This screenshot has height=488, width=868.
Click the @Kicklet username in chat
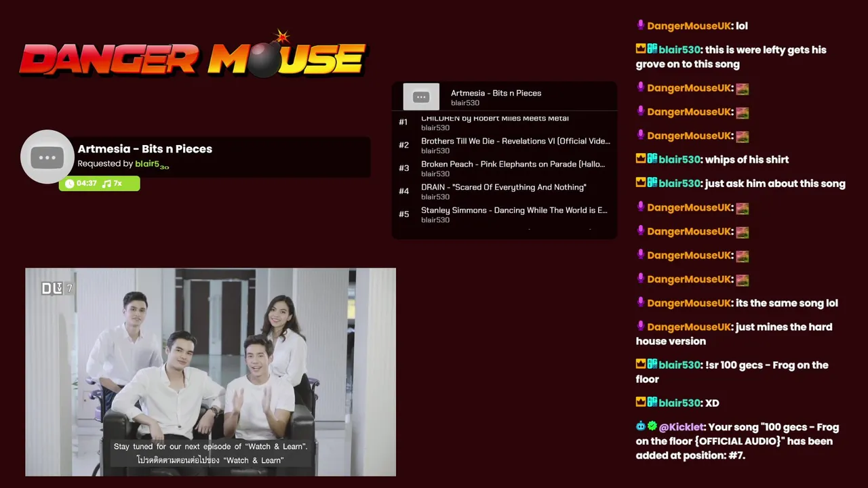682,427
